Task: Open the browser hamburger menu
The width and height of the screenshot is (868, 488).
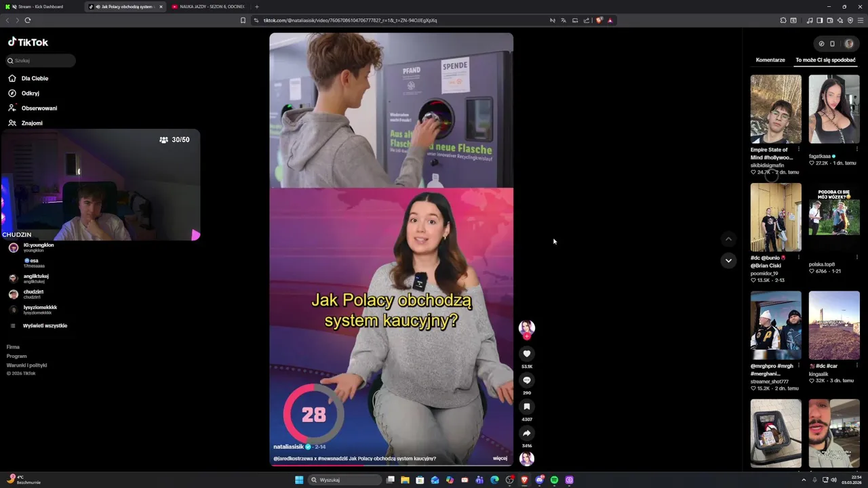Action: coord(861,20)
